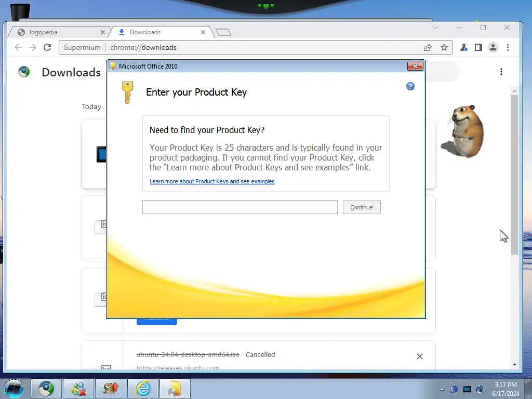Open the browser three-dot main menu
The height and width of the screenshot is (399, 532).
[508, 47]
